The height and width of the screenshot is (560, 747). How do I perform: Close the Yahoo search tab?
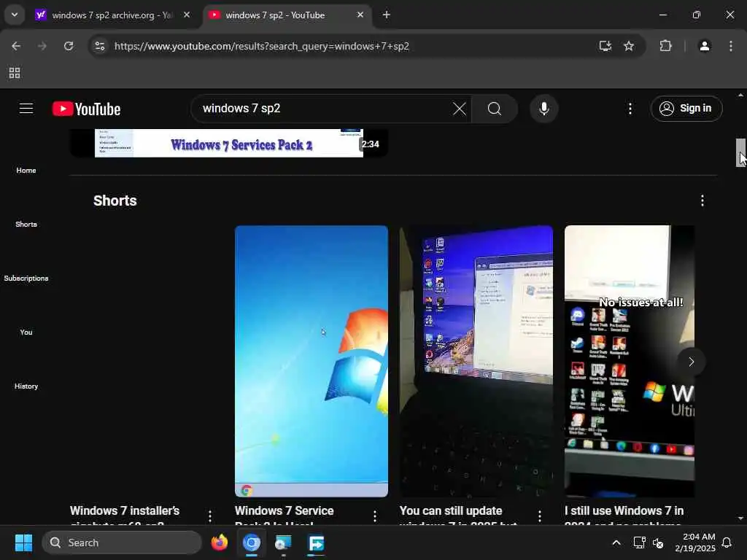[x=187, y=15]
